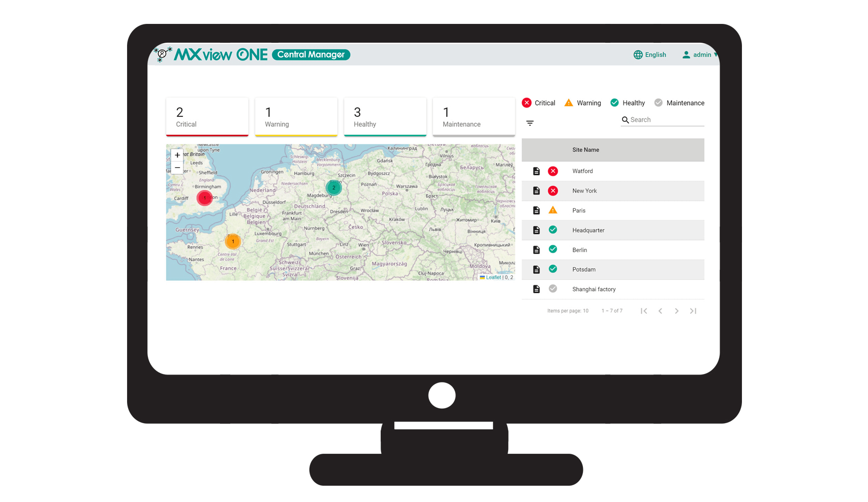Select the Critical summary card
This screenshot has height=502, width=868.
click(x=207, y=117)
